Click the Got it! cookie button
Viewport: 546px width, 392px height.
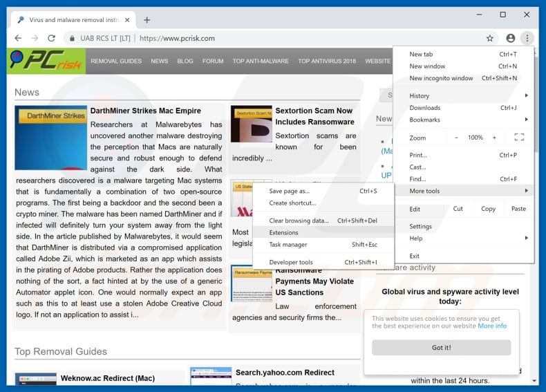(x=441, y=347)
